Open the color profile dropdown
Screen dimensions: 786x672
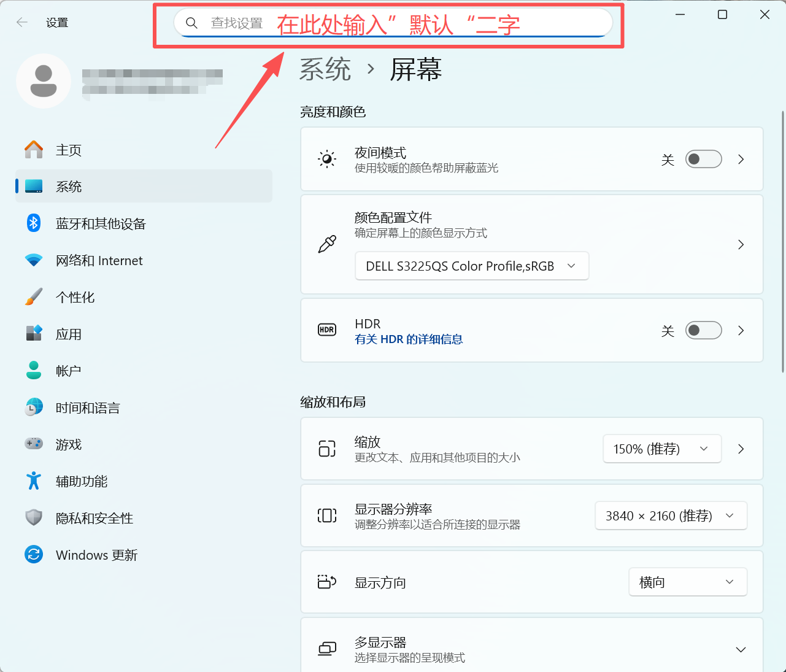click(x=471, y=266)
